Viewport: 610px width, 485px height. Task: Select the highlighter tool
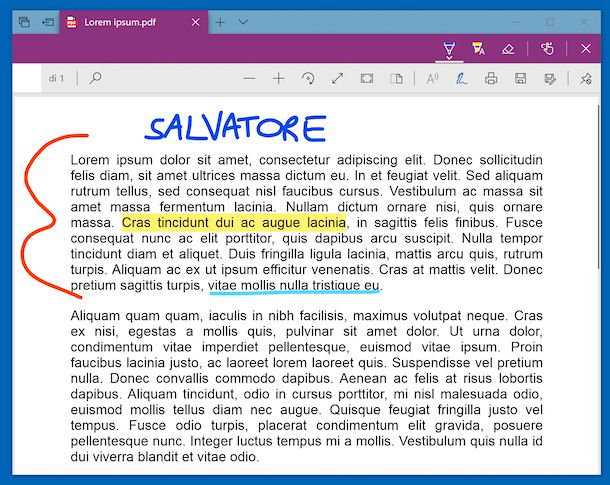478,49
